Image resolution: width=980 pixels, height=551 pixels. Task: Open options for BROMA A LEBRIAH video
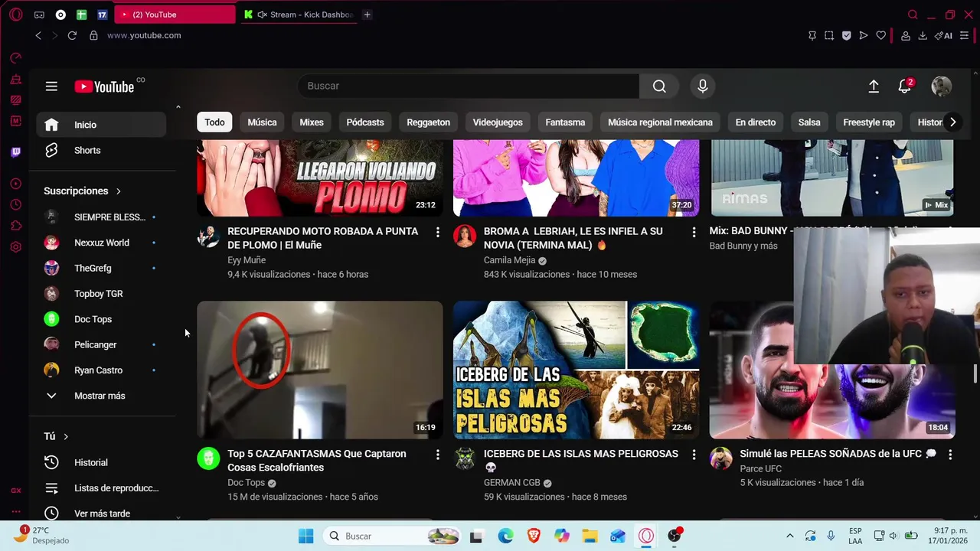694,231
